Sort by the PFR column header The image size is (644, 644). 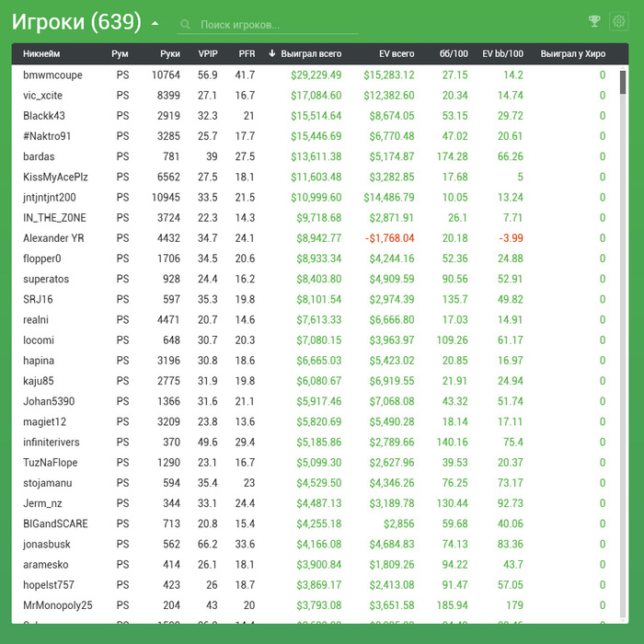(247, 53)
